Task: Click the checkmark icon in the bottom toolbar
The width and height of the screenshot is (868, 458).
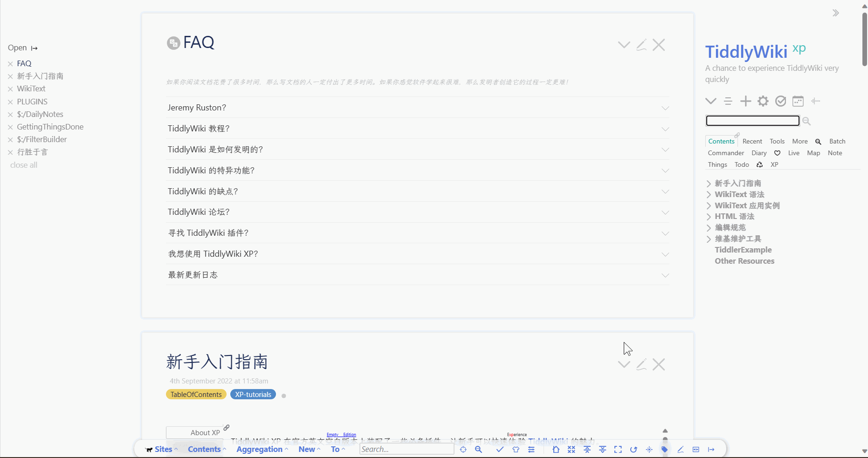Action: (x=500, y=450)
